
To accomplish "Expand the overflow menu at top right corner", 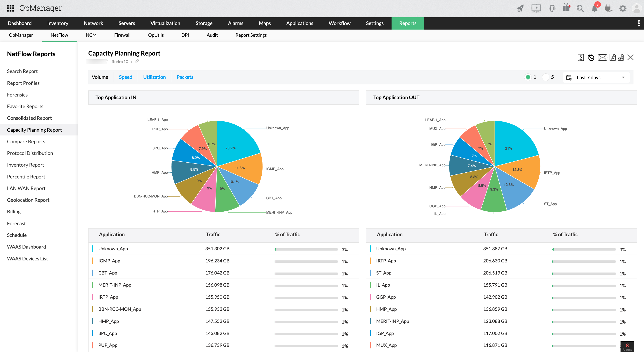I will point(639,23).
